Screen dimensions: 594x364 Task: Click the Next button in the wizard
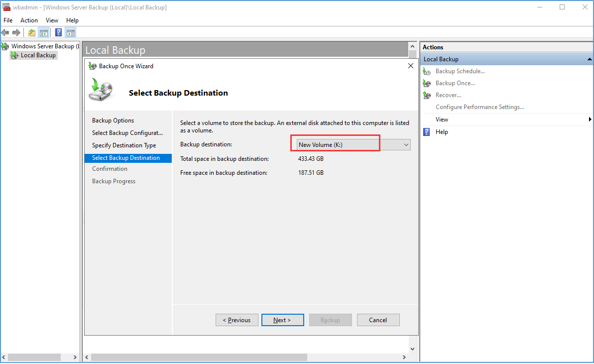coord(282,320)
